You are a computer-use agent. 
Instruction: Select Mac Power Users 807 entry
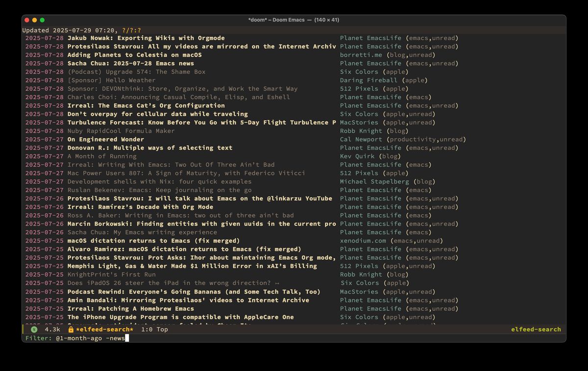186,173
